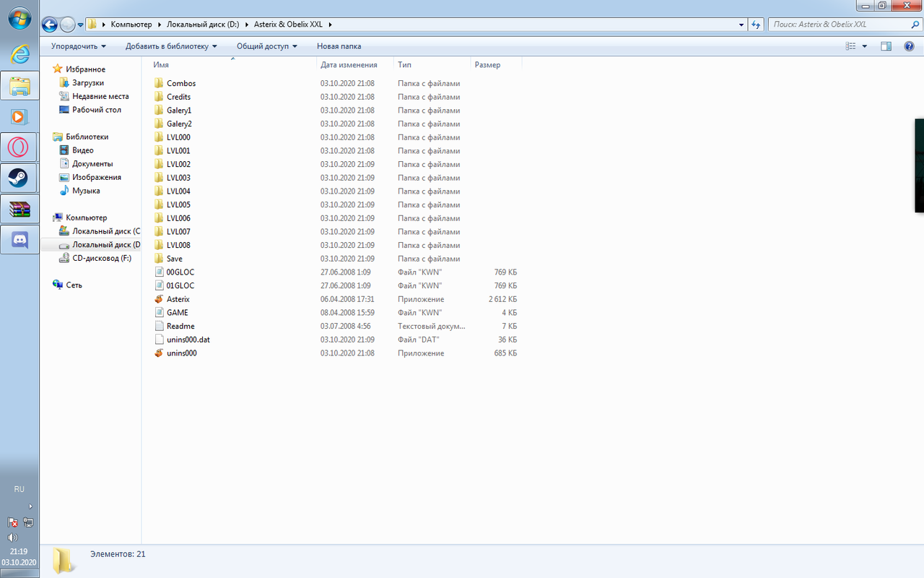
Task: Open the Help question mark icon
Action: coord(909,46)
